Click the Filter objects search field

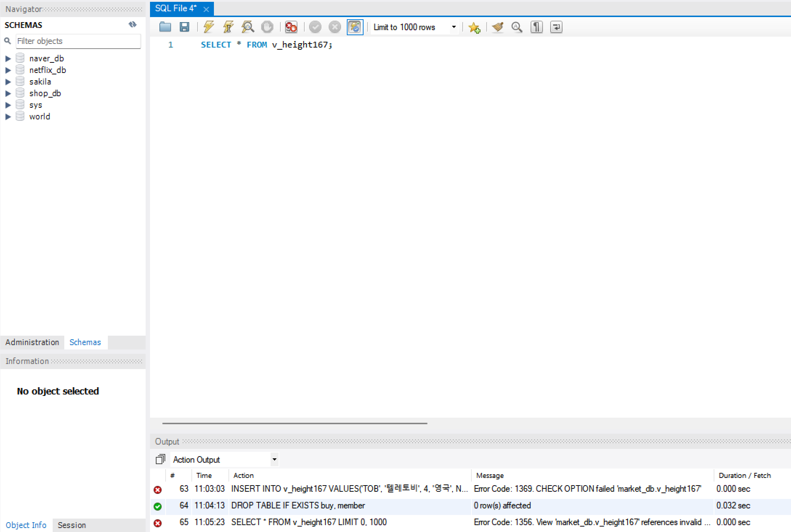pyautogui.click(x=78, y=41)
